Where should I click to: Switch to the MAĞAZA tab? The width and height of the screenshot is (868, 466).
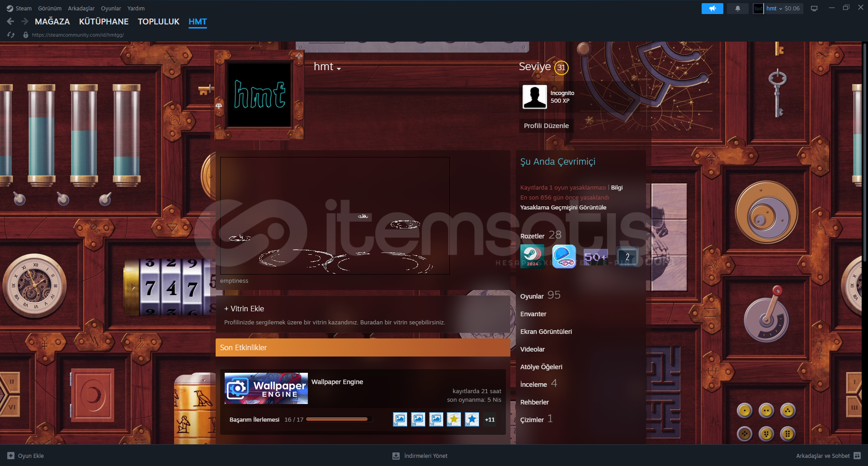(52, 21)
